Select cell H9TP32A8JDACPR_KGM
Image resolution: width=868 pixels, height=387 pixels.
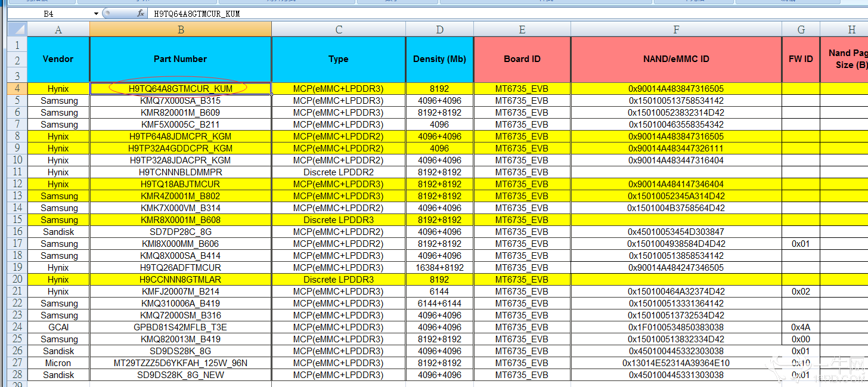[x=181, y=160]
